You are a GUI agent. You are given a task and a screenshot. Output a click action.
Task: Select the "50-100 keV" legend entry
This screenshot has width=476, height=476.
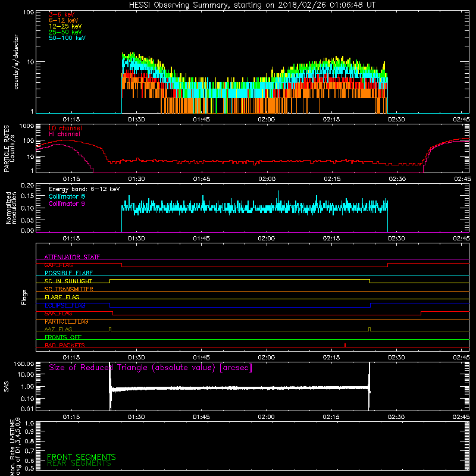(67, 38)
